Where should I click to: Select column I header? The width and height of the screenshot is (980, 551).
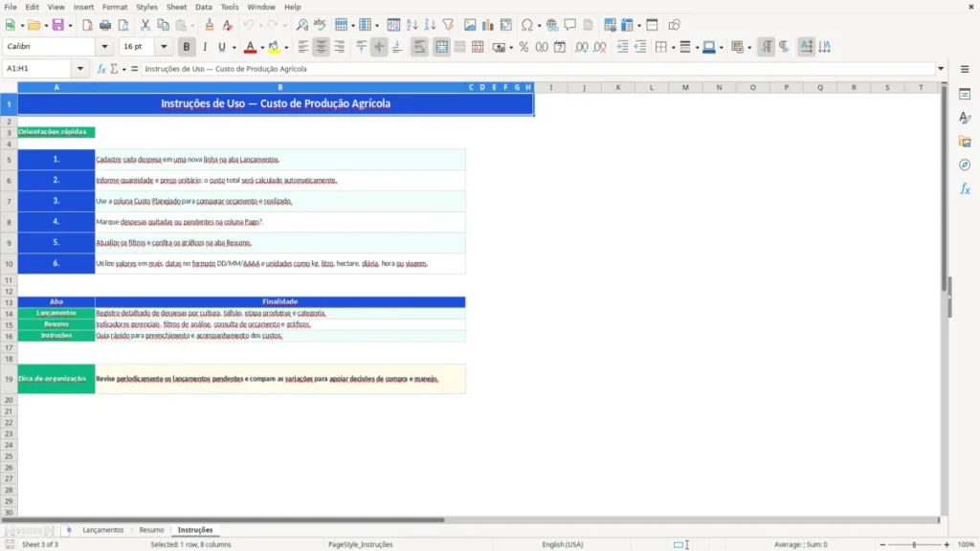click(550, 87)
